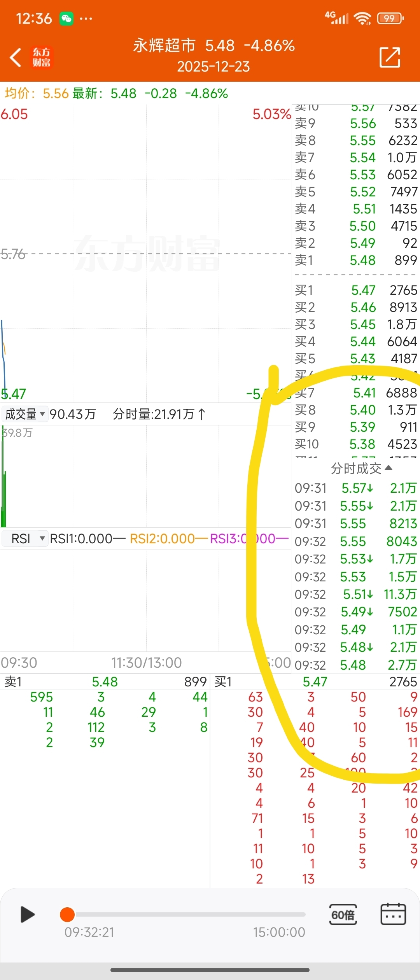Select the 买7 5.41 order row
Screen dimensions: 420x980
[356, 392]
